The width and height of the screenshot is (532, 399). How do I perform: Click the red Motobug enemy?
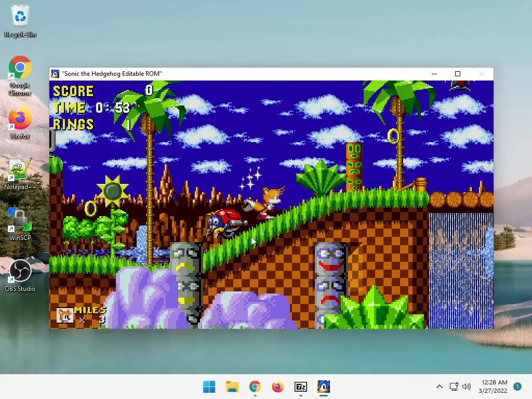pyautogui.click(x=227, y=223)
